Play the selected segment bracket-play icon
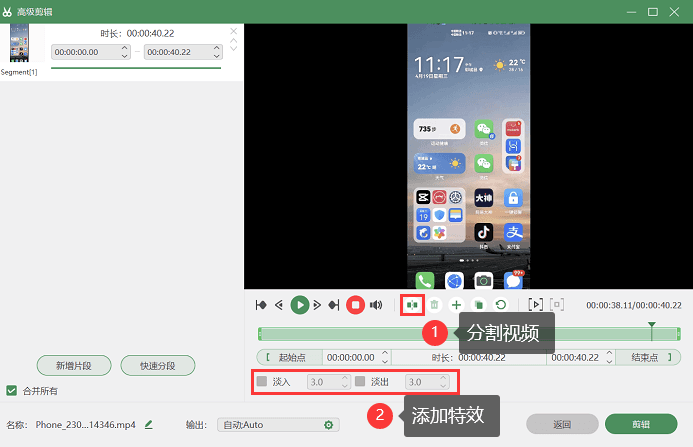Viewport: 693px width, 447px height. tap(536, 305)
